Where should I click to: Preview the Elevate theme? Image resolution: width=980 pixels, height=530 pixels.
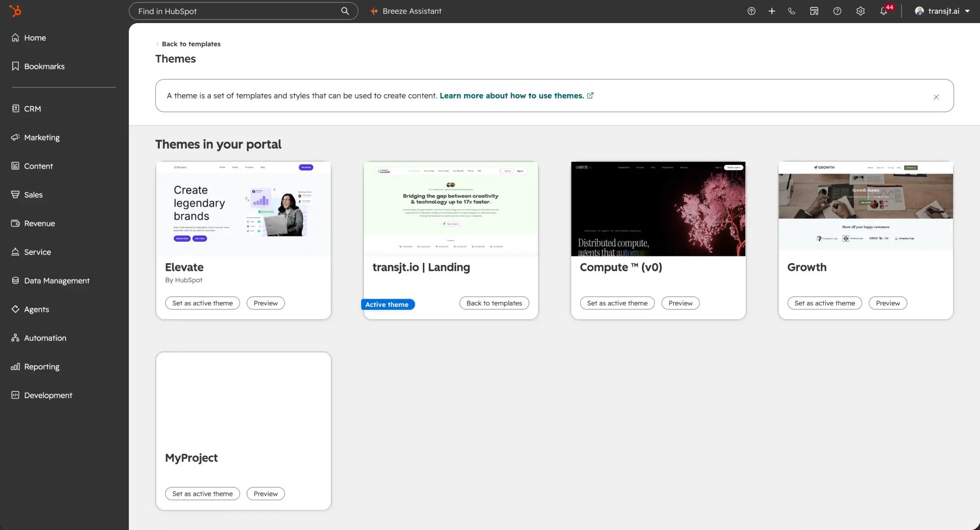[266, 303]
